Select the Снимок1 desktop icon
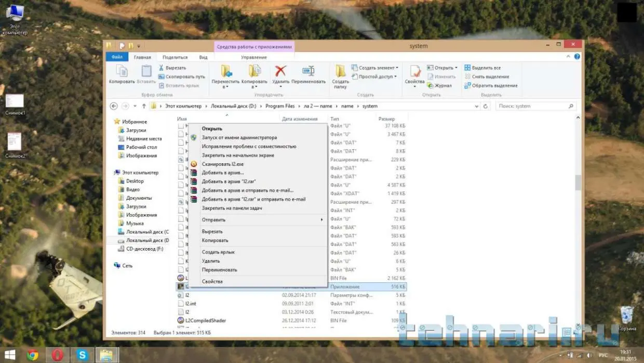 (x=15, y=105)
